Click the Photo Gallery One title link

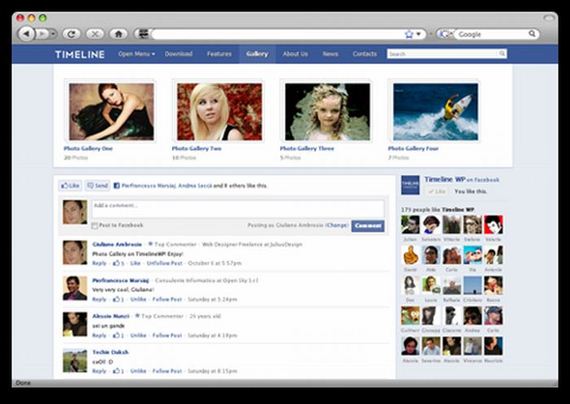(88, 148)
